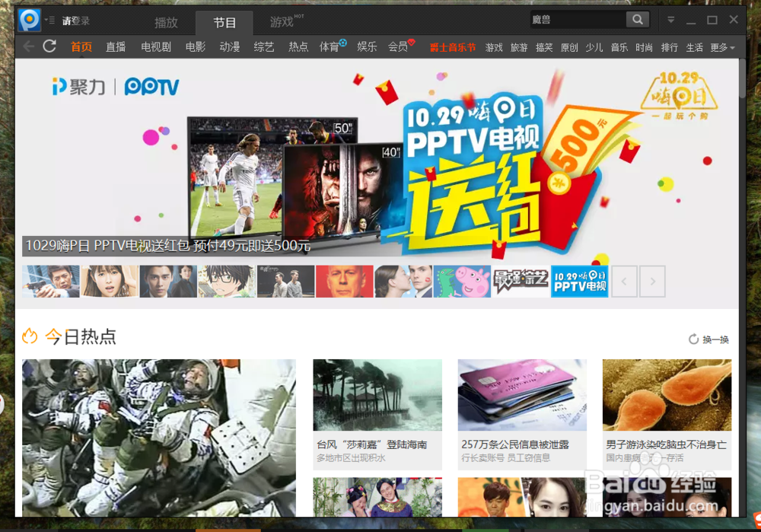The image size is (761, 532).
Task: Select the anime glasses boy thumbnail
Action: click(227, 281)
